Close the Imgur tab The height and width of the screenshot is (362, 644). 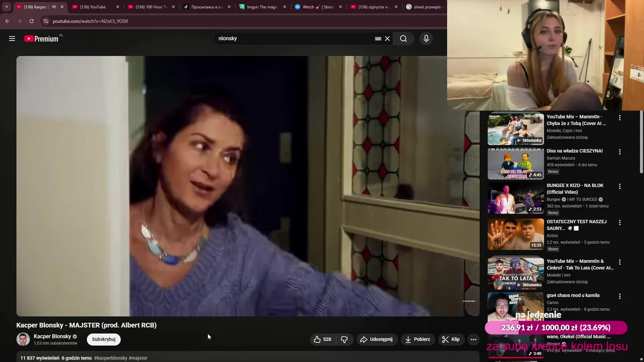click(284, 7)
